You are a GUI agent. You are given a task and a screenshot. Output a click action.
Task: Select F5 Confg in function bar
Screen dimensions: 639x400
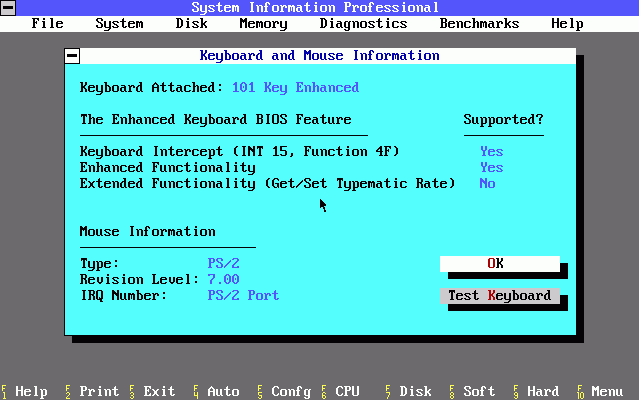(284, 391)
